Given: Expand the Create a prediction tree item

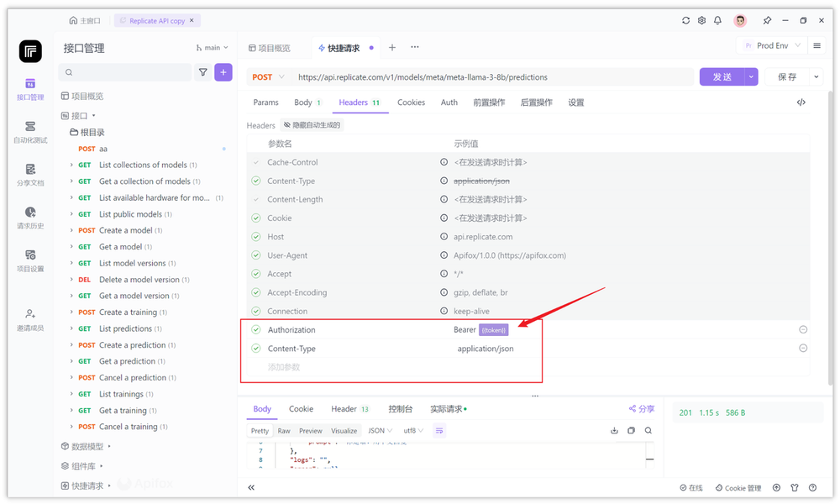Looking at the screenshot, I should pyautogui.click(x=71, y=344).
